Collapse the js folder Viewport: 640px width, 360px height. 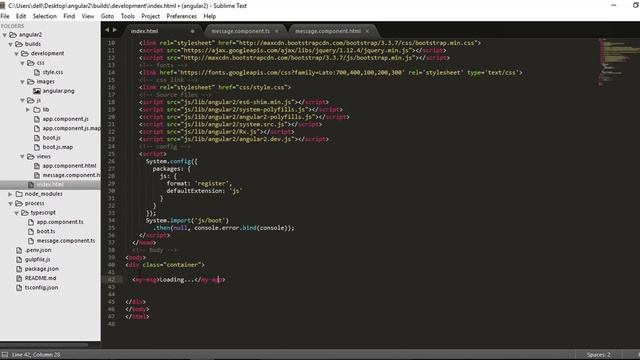(22, 100)
